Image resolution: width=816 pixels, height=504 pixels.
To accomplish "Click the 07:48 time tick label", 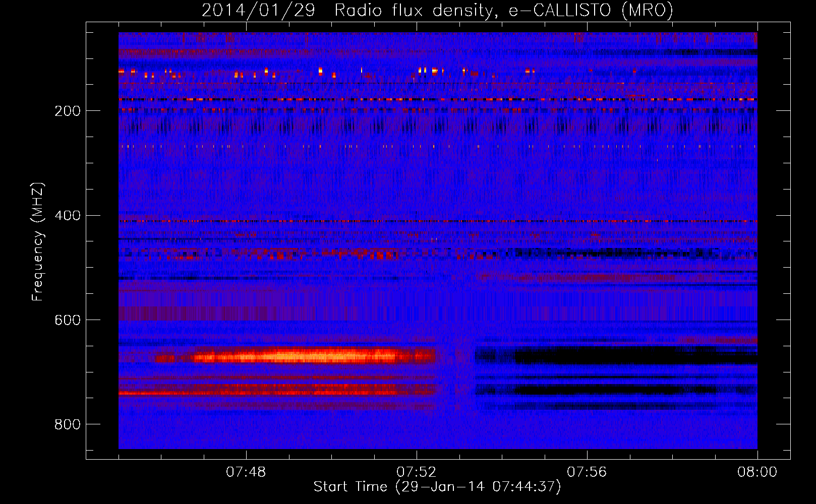I will tap(246, 472).
